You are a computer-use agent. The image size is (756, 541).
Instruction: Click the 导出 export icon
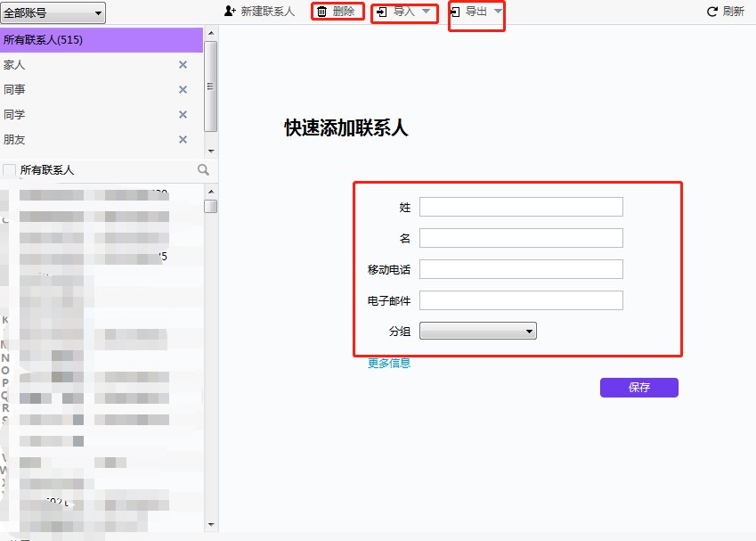pos(457,12)
